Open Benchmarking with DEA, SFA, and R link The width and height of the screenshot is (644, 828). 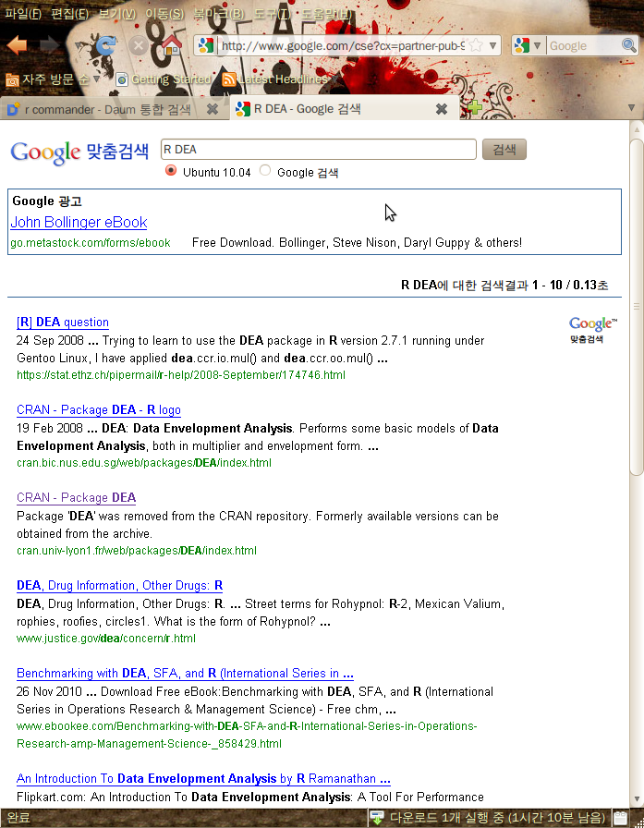coord(186,674)
